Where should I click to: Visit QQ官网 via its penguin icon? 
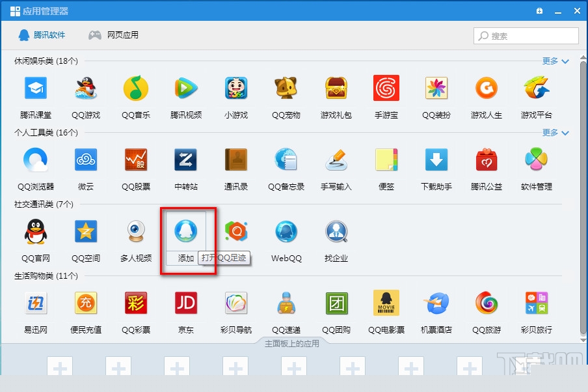(x=36, y=232)
